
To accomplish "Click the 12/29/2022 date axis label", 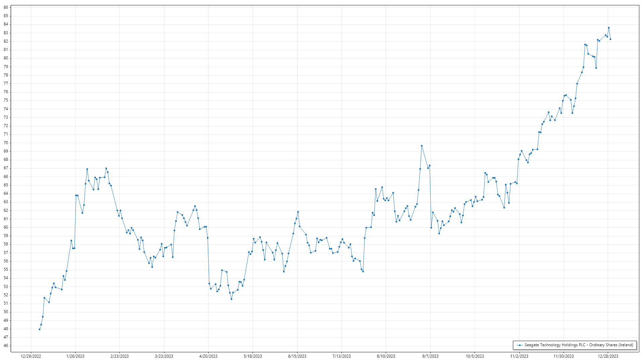I will tap(31, 356).
